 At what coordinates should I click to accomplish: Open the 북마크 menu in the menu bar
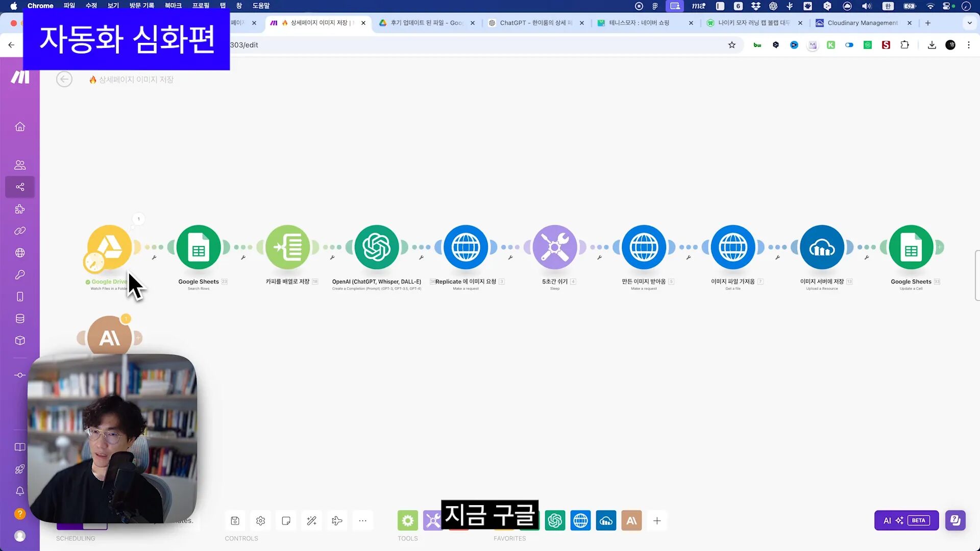173,6
